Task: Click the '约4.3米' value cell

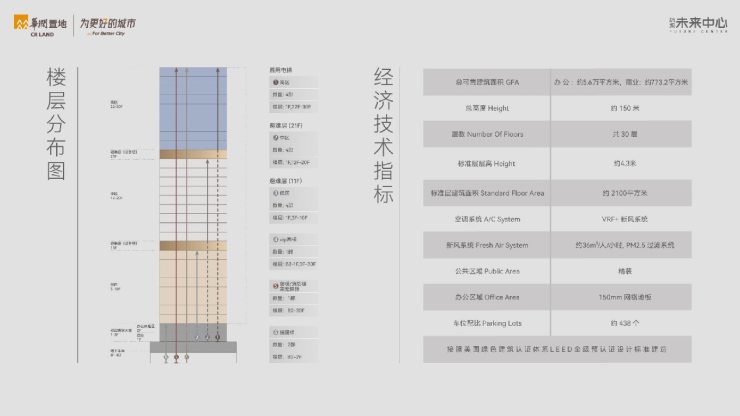Action: (x=621, y=163)
